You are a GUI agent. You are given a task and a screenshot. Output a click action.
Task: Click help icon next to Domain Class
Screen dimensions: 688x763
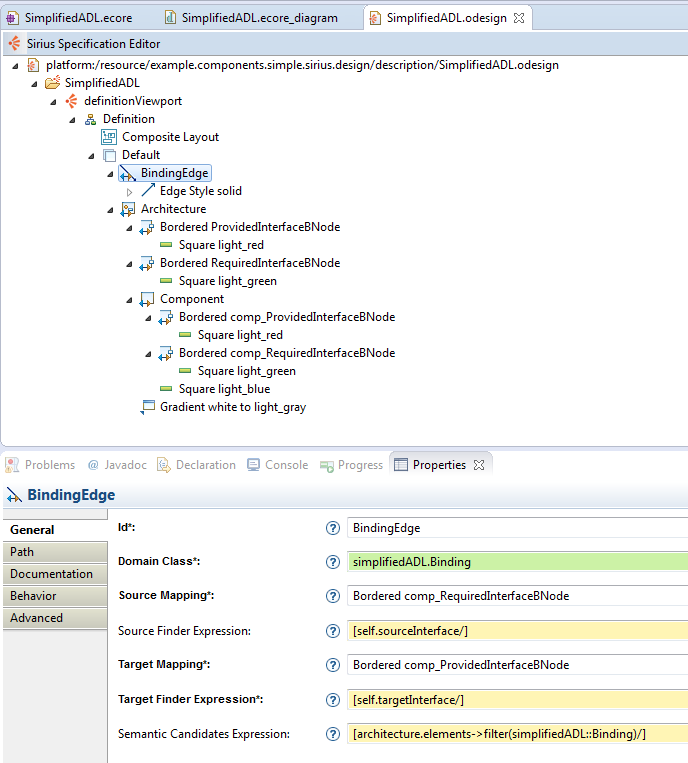(333, 562)
